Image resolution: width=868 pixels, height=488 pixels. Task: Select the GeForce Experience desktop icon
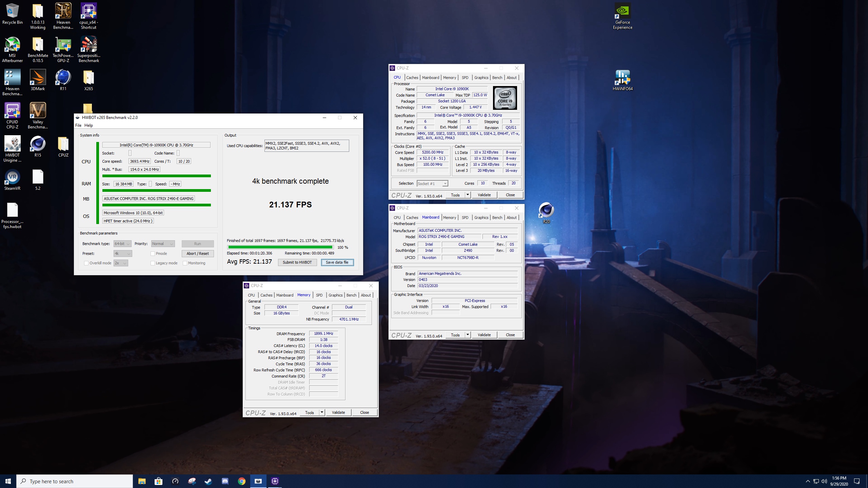[x=623, y=16]
